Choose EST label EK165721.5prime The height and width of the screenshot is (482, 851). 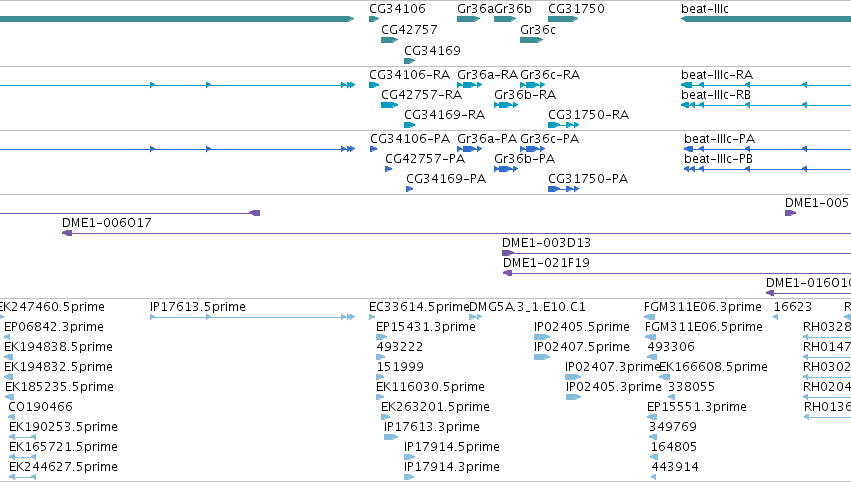(63, 447)
